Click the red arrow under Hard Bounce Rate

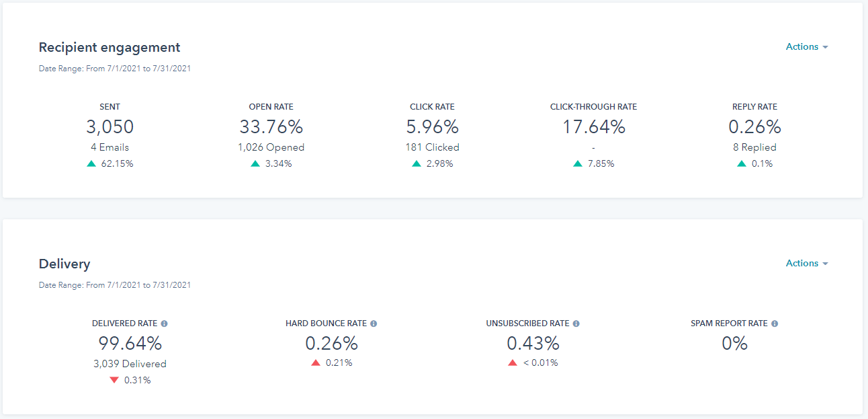pos(315,363)
